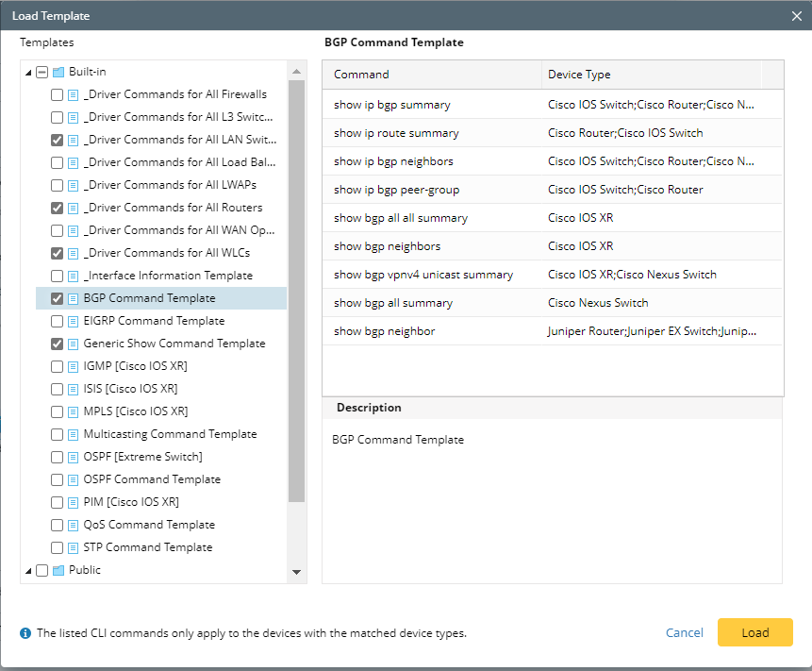Select the MPLS [Cisco IOS XR] template
The height and width of the screenshot is (671, 812).
pyautogui.click(x=135, y=411)
